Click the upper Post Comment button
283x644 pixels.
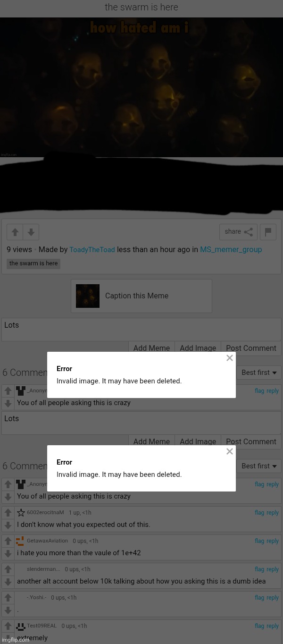tap(251, 348)
